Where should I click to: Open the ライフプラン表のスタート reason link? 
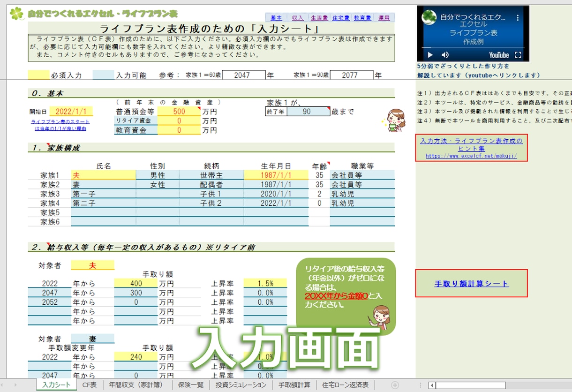click(x=60, y=125)
